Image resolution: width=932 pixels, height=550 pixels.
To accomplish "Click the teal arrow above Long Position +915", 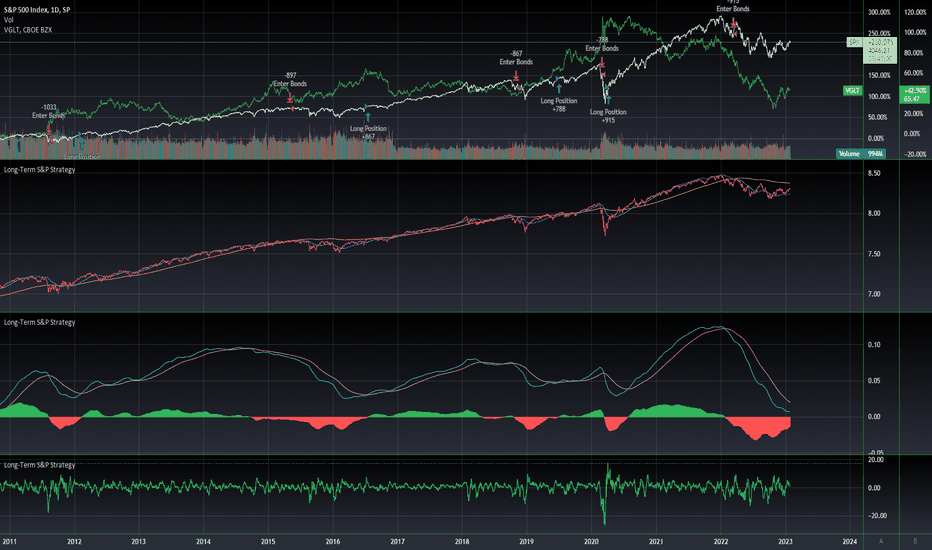I will (x=608, y=100).
